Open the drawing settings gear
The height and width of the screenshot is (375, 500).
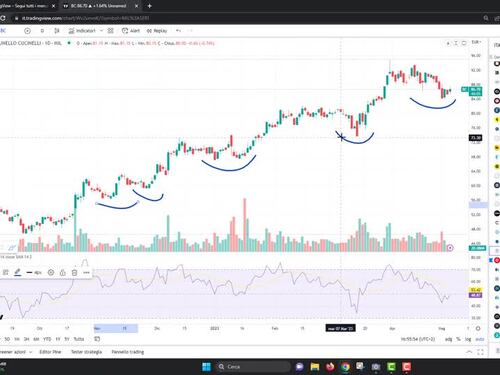click(x=51, y=272)
